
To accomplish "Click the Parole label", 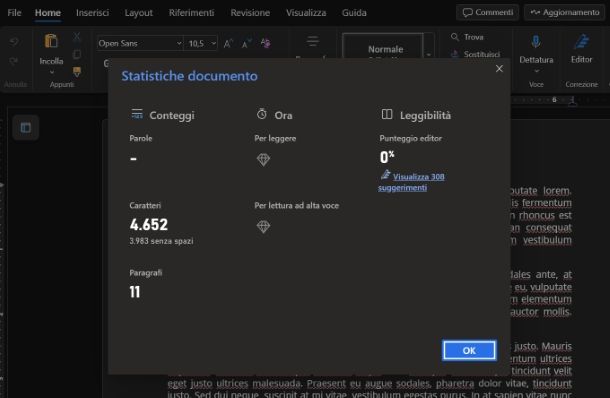I will coord(141,139).
